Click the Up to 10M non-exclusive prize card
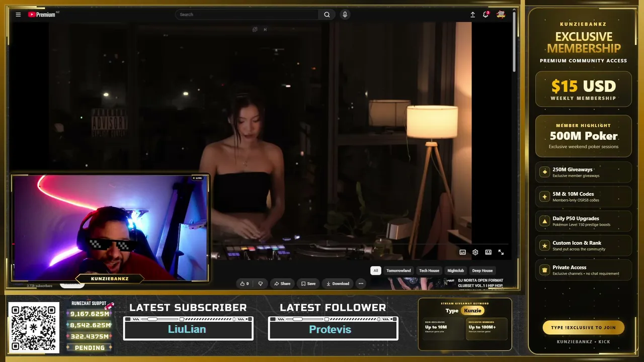Image resolution: width=644 pixels, height=362 pixels. (x=442, y=329)
